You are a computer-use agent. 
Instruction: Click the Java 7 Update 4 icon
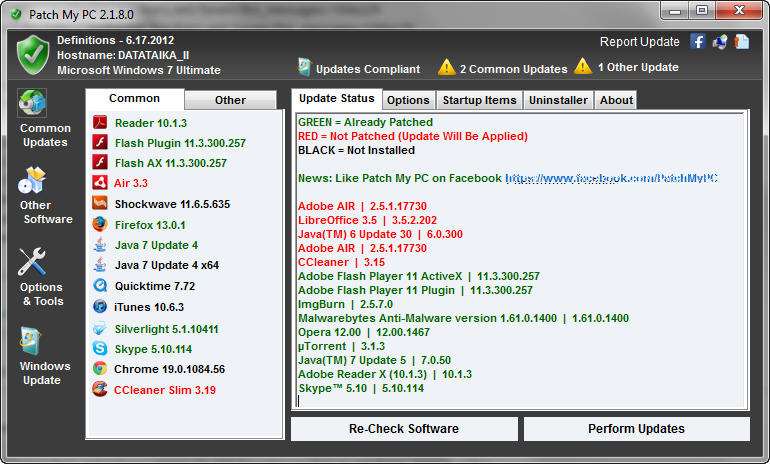[x=100, y=245]
